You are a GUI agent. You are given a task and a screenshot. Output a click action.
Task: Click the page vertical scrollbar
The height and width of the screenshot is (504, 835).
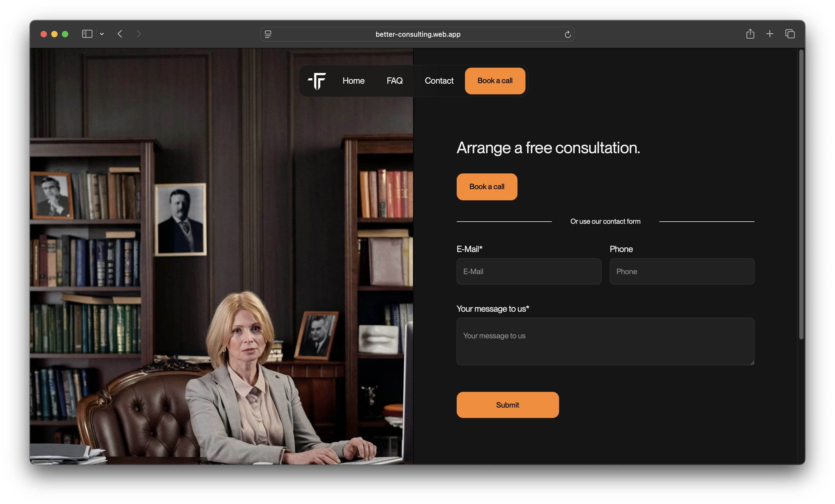click(x=801, y=194)
